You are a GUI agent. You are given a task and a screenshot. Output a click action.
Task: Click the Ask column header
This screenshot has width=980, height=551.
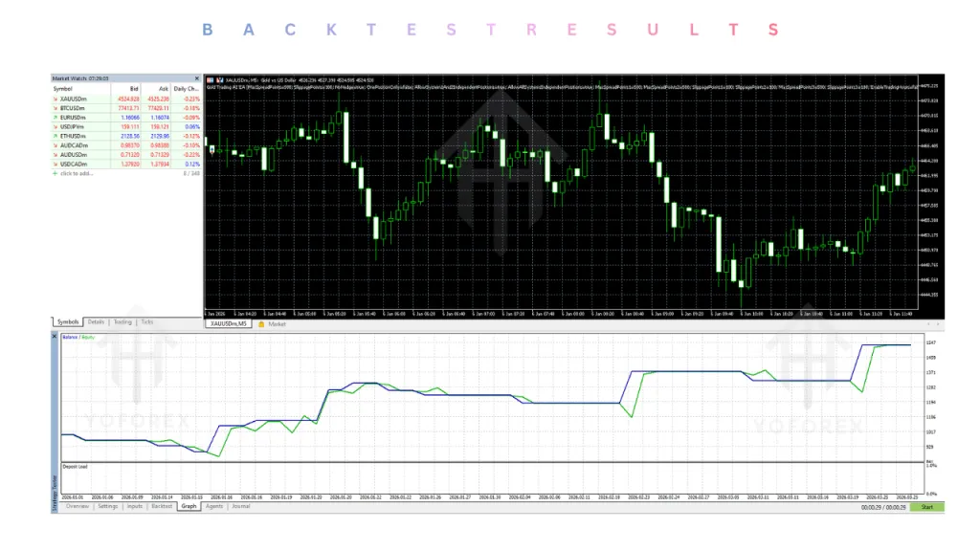(x=156, y=89)
